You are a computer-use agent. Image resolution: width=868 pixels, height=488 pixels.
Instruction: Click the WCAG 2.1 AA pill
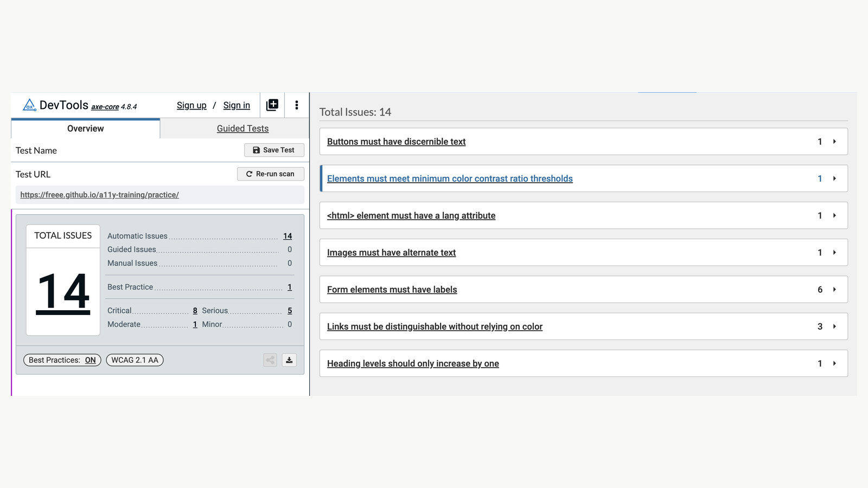click(x=135, y=360)
